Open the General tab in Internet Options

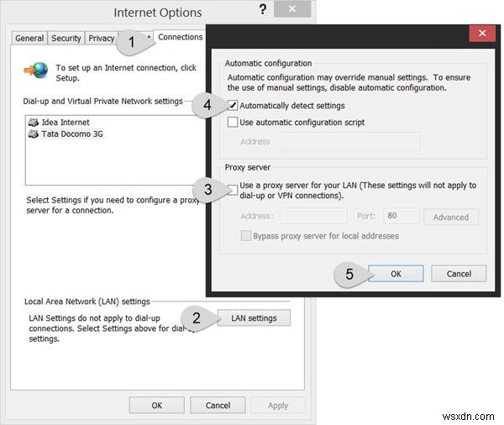click(29, 38)
